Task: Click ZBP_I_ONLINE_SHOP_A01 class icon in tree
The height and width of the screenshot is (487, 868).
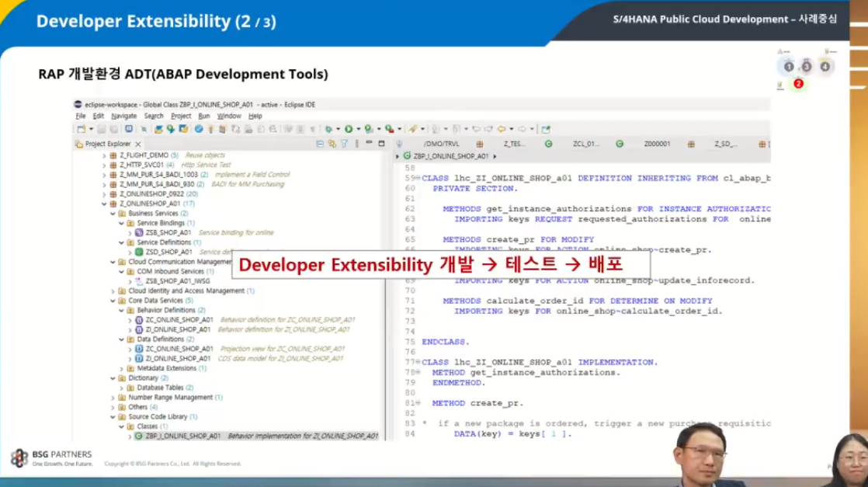Action: click(x=139, y=436)
